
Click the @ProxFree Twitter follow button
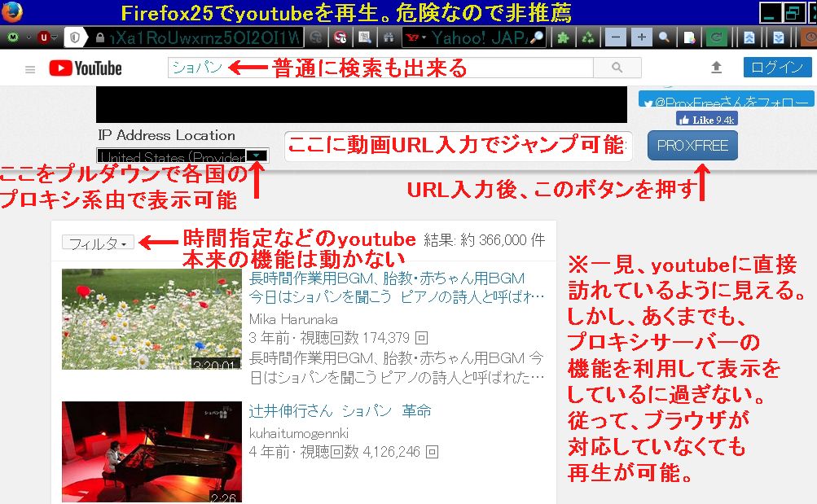tap(727, 100)
